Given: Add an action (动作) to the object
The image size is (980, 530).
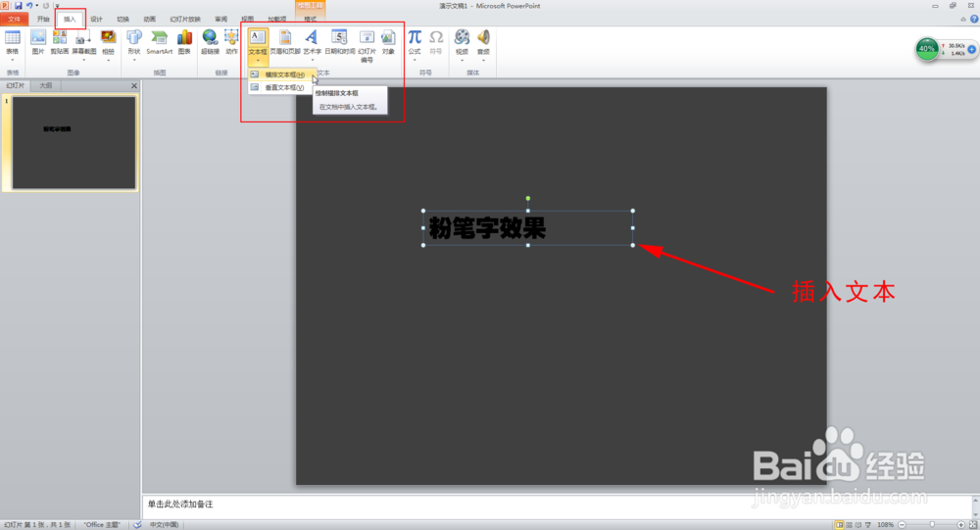Looking at the screenshot, I should [232, 42].
